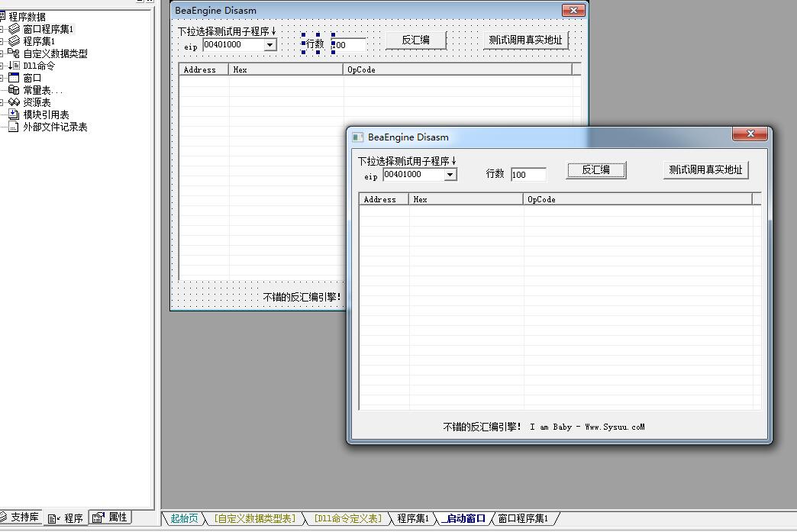Click the eip combo arrow in the form designer
Screen dimensions: 797x532
tap(270, 45)
